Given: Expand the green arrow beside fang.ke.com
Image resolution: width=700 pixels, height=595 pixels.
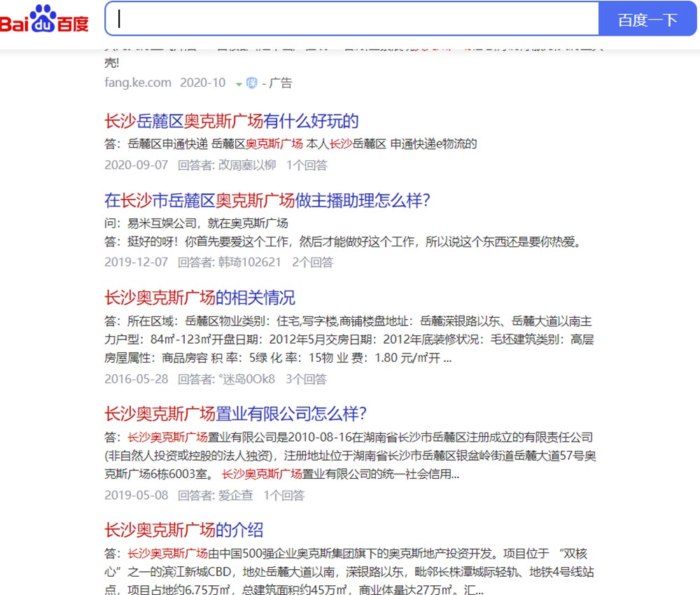Looking at the screenshot, I should pos(239,84).
